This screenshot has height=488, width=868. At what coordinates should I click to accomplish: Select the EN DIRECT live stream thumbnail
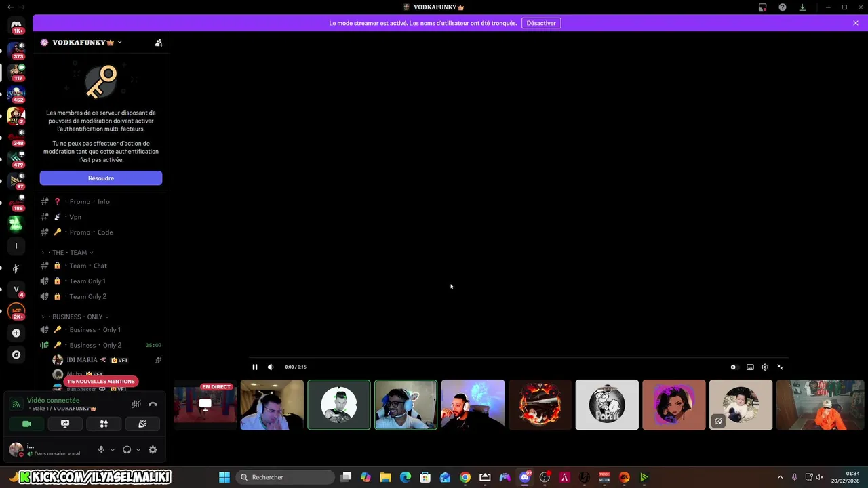[x=205, y=405]
